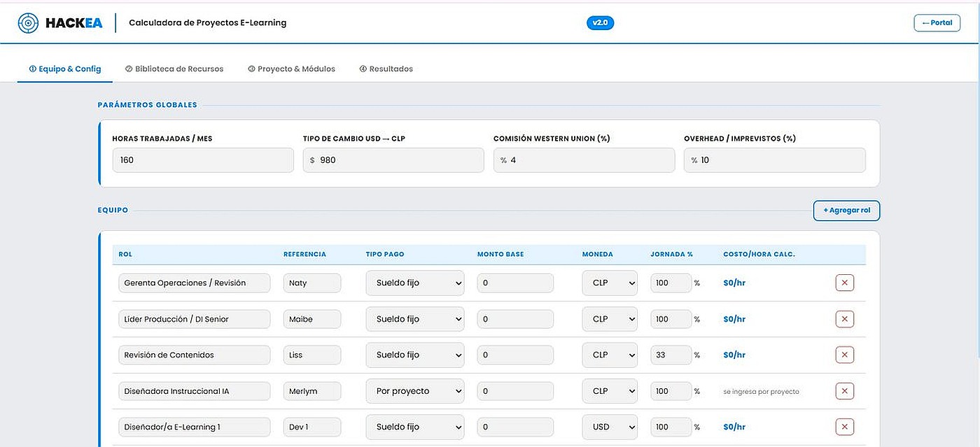Click the 'se ingresa por proyecto' note
980x447 pixels.
click(x=761, y=392)
